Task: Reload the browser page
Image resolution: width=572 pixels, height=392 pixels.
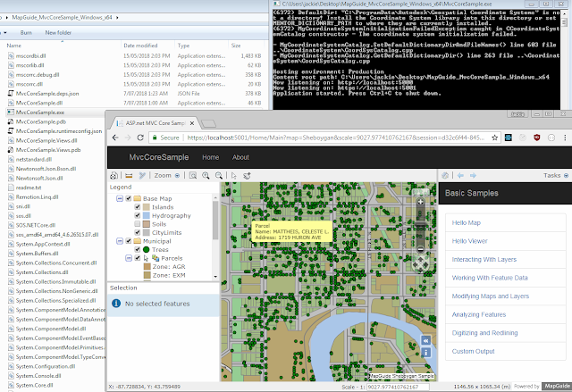Action: [x=140, y=138]
